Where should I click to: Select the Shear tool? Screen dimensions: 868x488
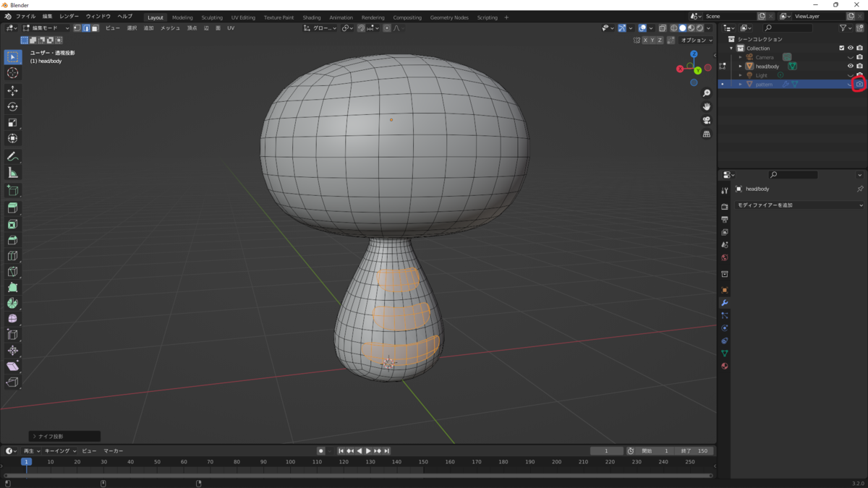coord(12,367)
